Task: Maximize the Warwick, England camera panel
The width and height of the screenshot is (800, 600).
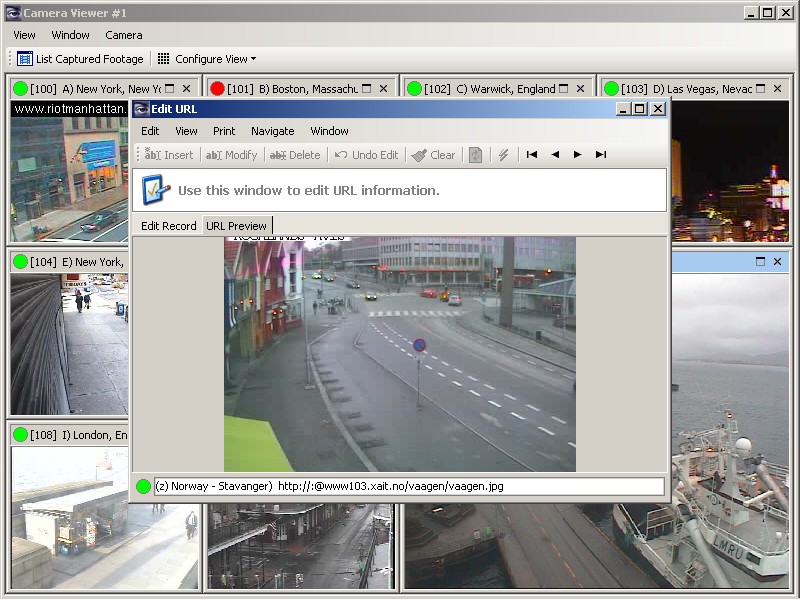Action: pos(564,89)
